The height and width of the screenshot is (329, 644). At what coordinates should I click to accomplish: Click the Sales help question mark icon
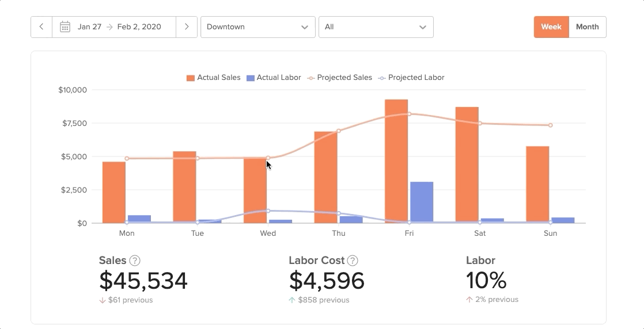135,261
